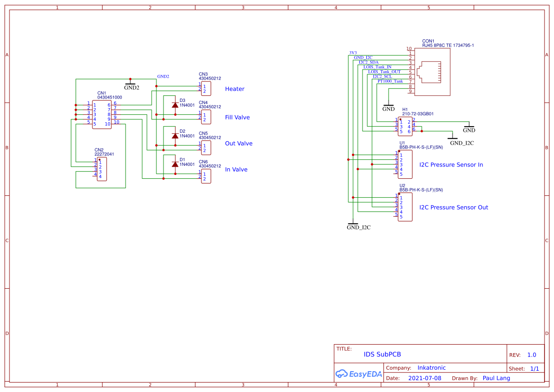
Task: Click the Fill Valve text label
Action: point(237,117)
